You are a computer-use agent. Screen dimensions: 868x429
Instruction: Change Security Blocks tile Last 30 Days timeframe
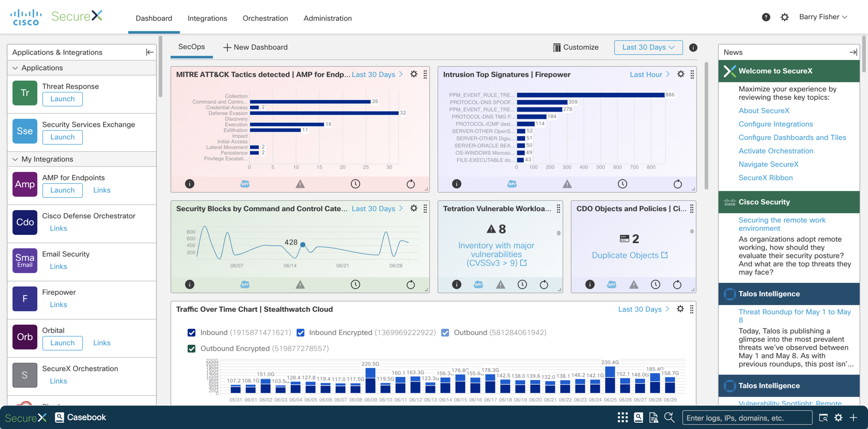(x=377, y=209)
